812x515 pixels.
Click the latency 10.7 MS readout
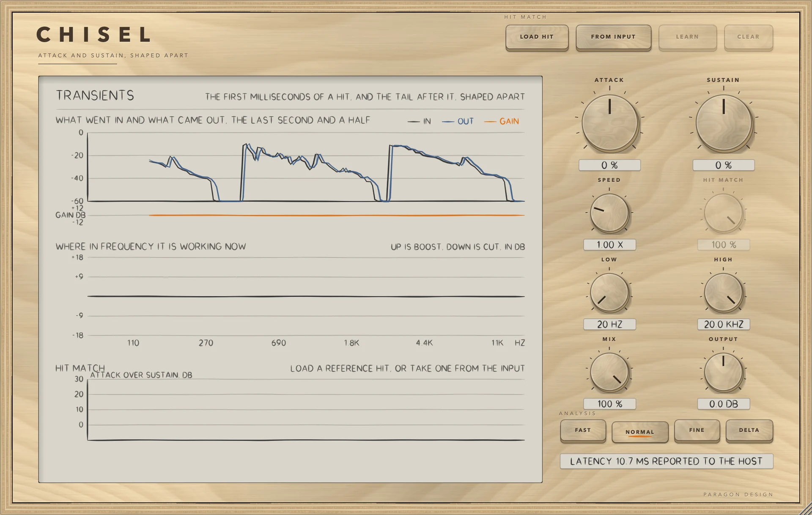click(x=667, y=461)
